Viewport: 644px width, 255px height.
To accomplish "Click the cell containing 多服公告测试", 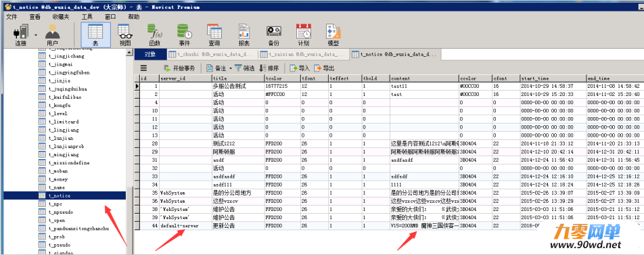I will tap(238, 86).
